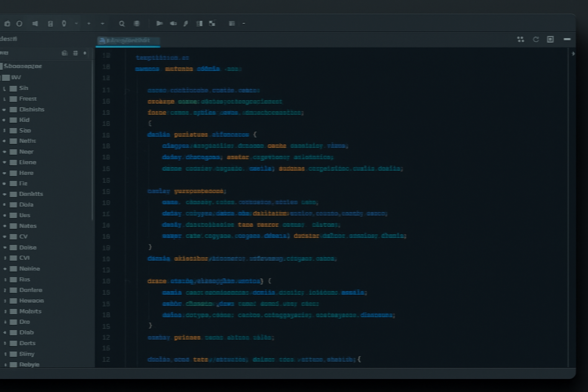588x392 pixels.
Task: Toggle the arrow beside the Donlatts folder
Action: click(4, 194)
